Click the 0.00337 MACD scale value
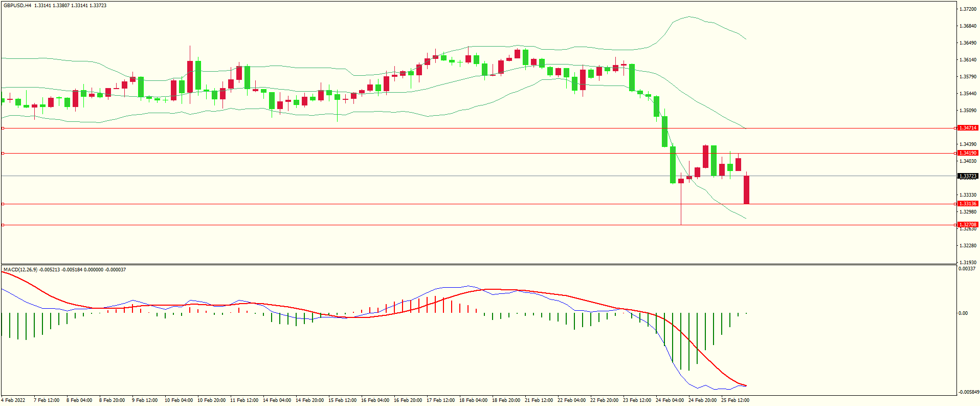Image resolution: width=980 pixels, height=406 pixels. click(x=967, y=269)
